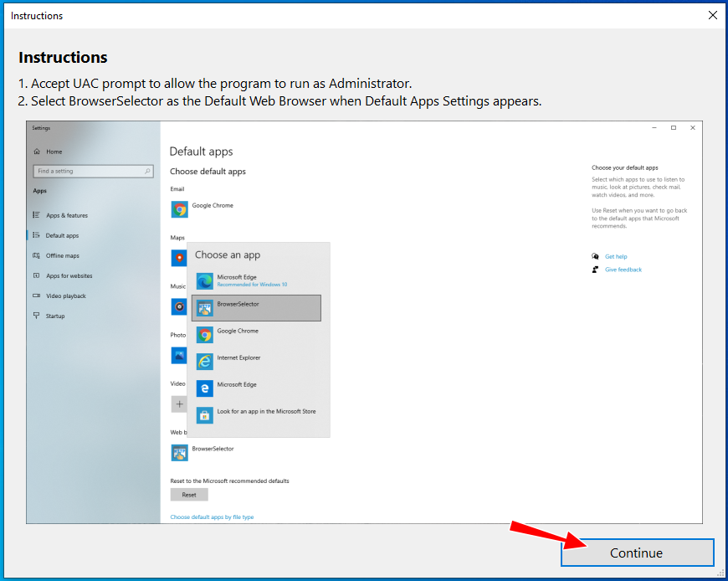This screenshot has height=581, width=728.
Task: Select Internet Explorer in Choose an app list
Action: [256, 362]
